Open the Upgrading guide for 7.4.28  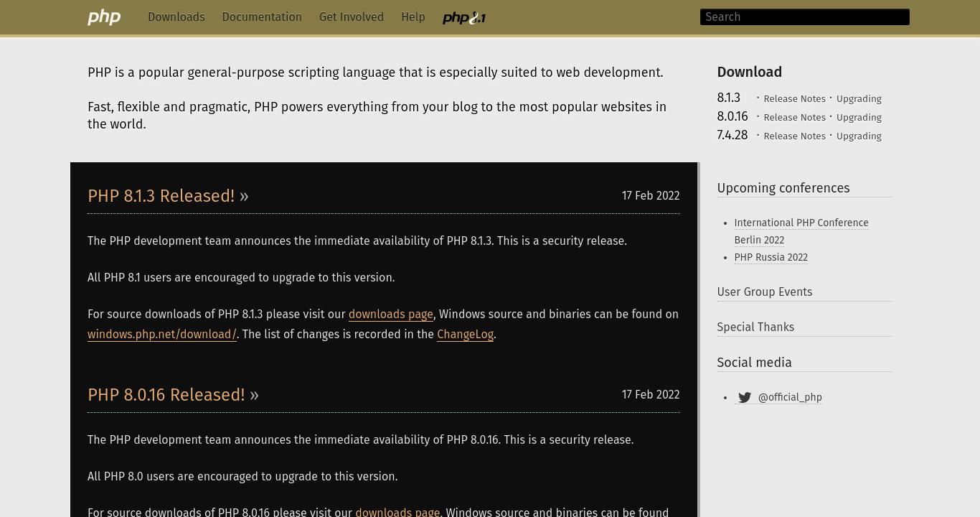click(x=859, y=136)
